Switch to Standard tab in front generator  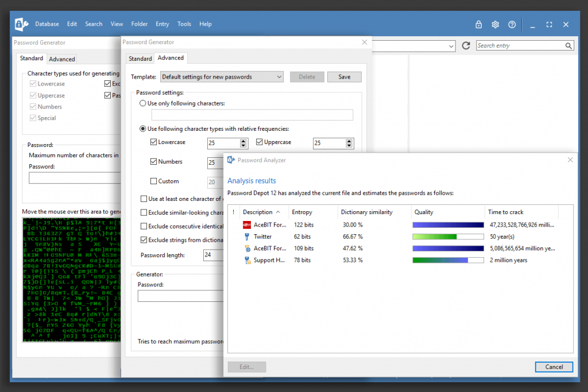click(140, 59)
